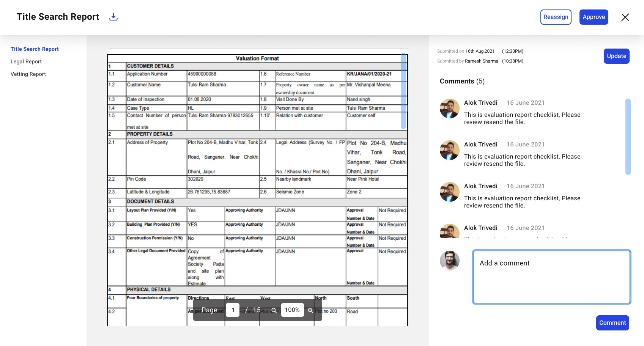The image size is (644, 346).
Task: Switch to Legal Report
Action: pyautogui.click(x=26, y=61)
